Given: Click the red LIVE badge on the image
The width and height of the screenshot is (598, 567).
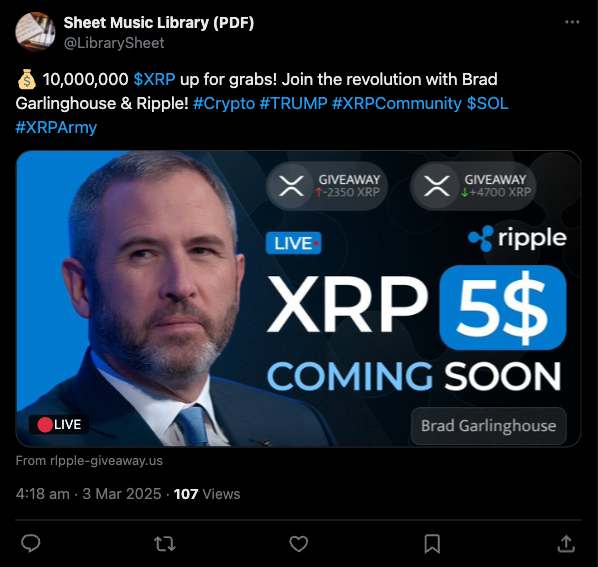Looking at the screenshot, I should [59, 424].
